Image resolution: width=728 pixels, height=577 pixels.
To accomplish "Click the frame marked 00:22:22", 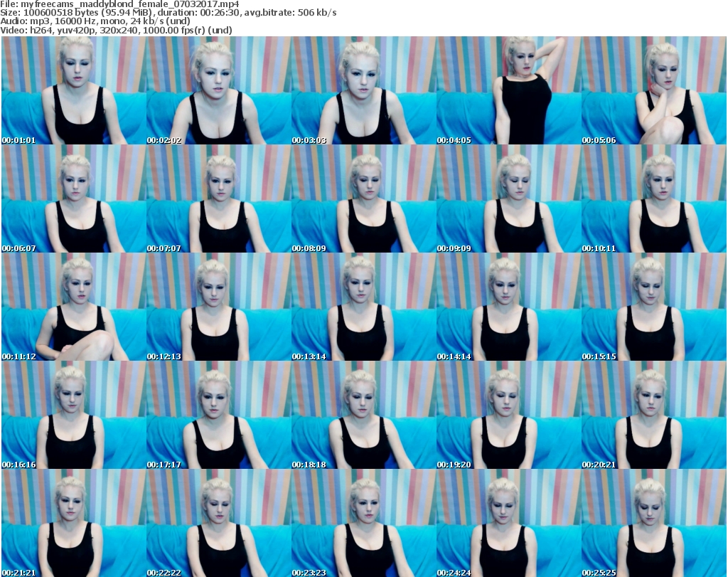I will click(219, 523).
